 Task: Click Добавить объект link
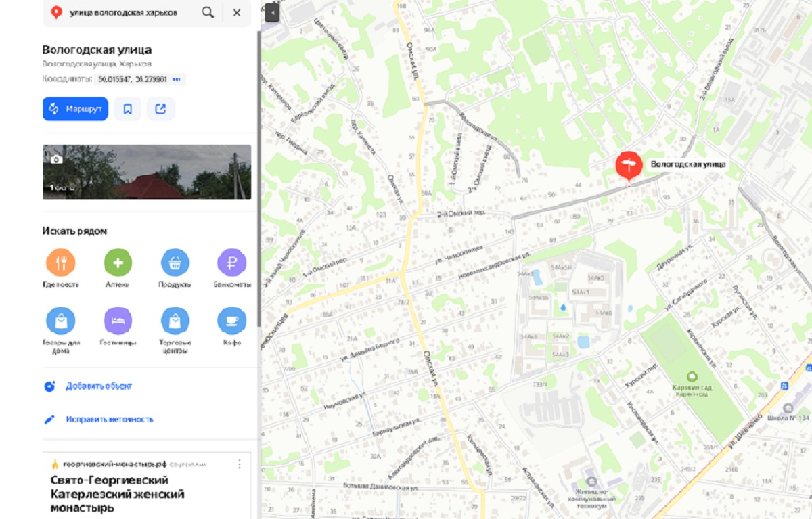[x=99, y=386]
